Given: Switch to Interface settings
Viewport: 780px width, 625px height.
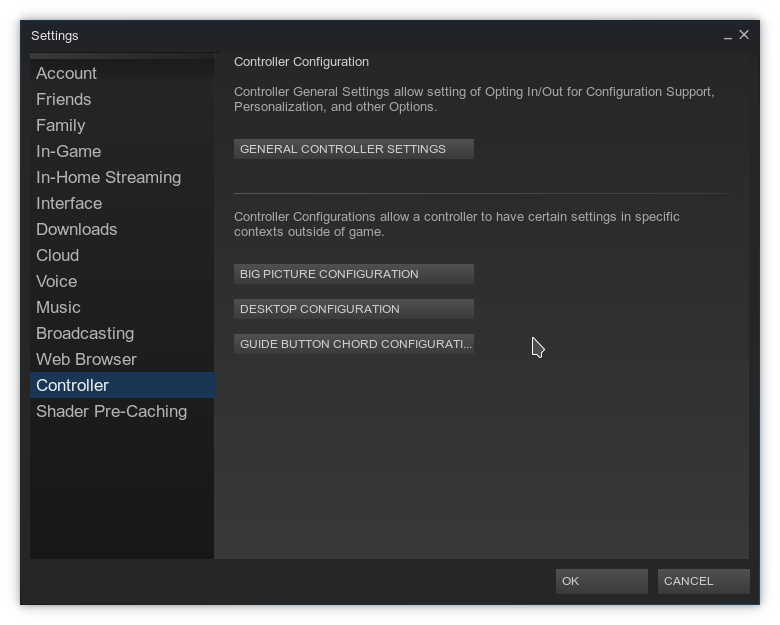Looking at the screenshot, I should [x=69, y=204].
